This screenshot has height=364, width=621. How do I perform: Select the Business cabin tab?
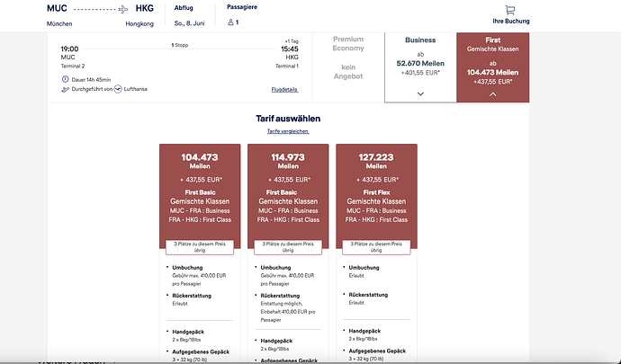[420, 67]
